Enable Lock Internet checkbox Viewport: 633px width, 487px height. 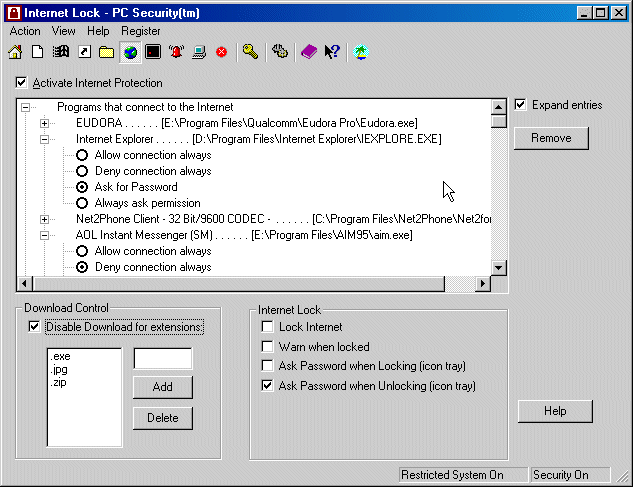[267, 326]
